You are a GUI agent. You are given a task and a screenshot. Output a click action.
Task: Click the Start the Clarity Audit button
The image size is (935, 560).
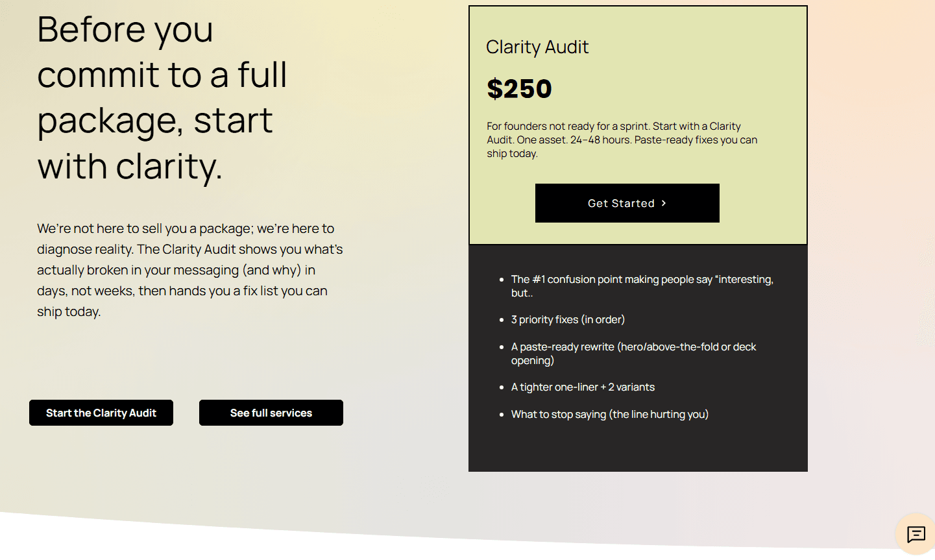click(101, 412)
